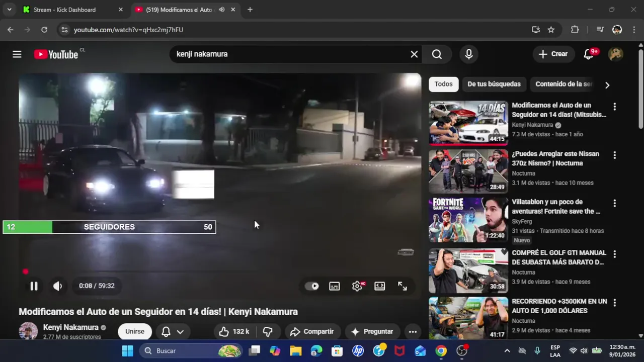The height and width of the screenshot is (362, 644).
Task: Reload the page
Action: (x=44, y=30)
